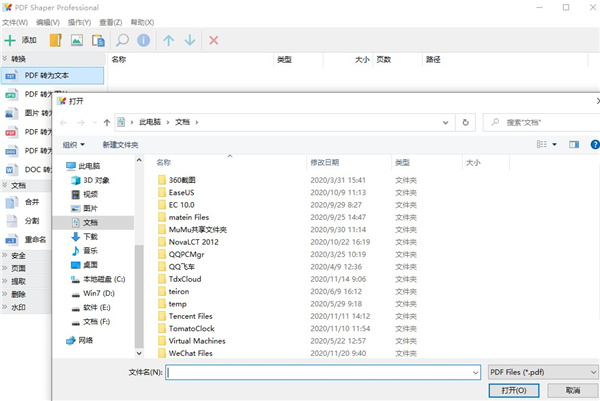Open the 帮助(X) menu
This screenshot has width=600, height=401.
tap(142, 23)
